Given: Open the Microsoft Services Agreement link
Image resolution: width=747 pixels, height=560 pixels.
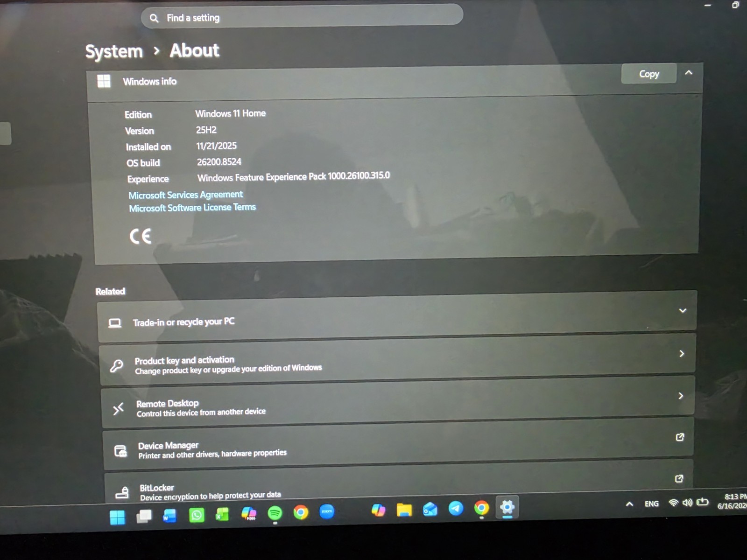Looking at the screenshot, I should tap(185, 195).
